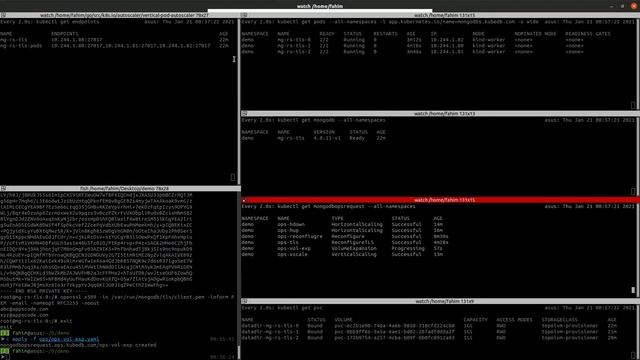Screen dimensions: 640x360
Task: Click 'ops-vol-exp' request name in ops pane
Action: click(x=294, y=248)
